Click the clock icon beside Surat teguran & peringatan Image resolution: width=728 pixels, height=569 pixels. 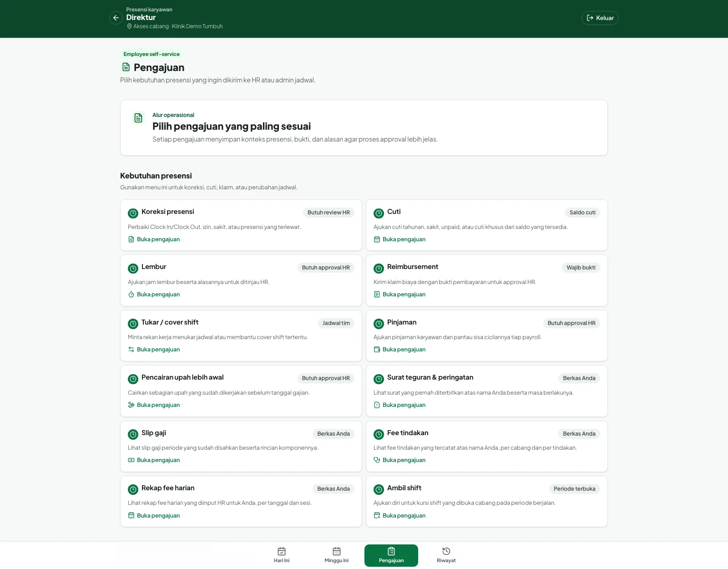click(x=379, y=379)
